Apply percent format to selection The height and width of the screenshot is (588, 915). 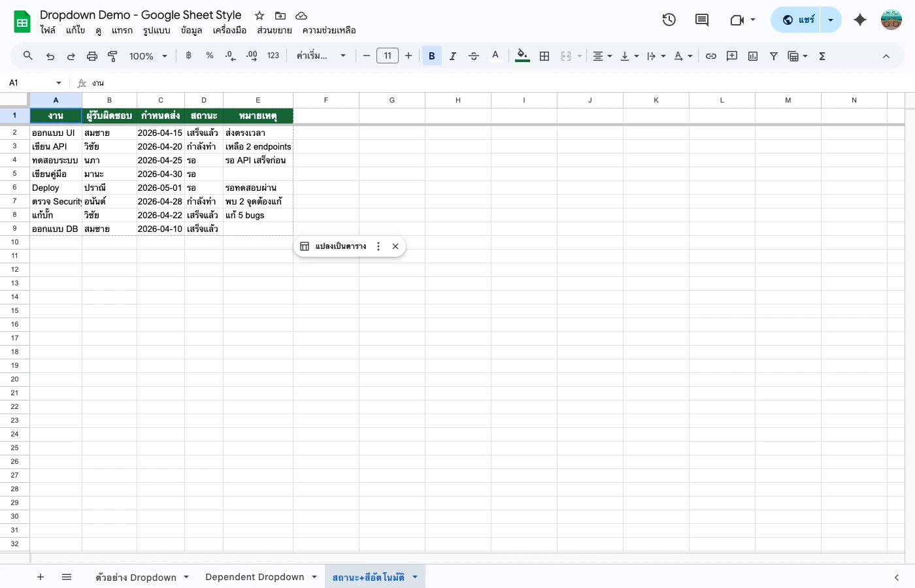(x=209, y=56)
